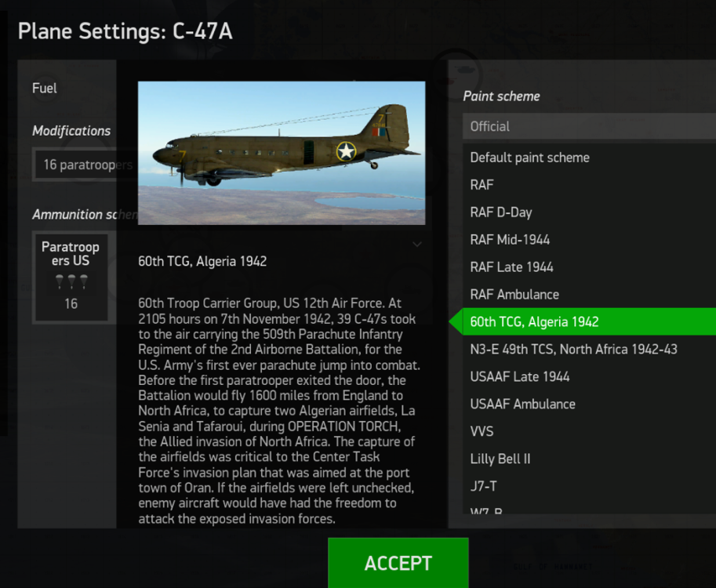
Task: Open the Official paint scheme dropdown
Action: pos(588,126)
